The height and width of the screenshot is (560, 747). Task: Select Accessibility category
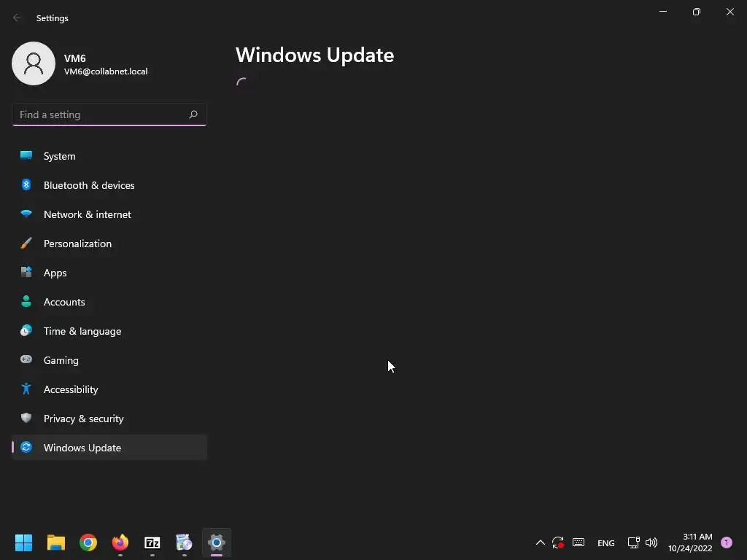pyautogui.click(x=109, y=389)
